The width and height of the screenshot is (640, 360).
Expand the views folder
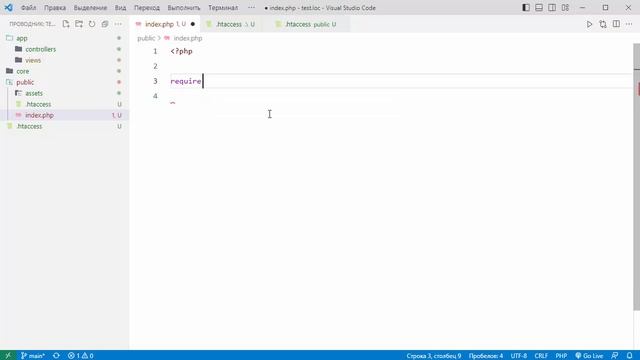coord(64,60)
